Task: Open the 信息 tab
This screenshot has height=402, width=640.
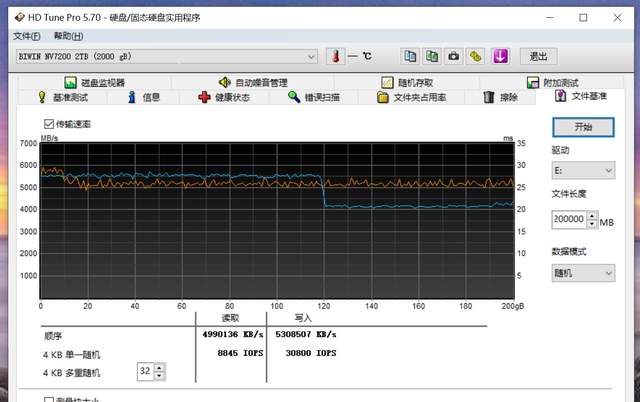Action: [143, 98]
